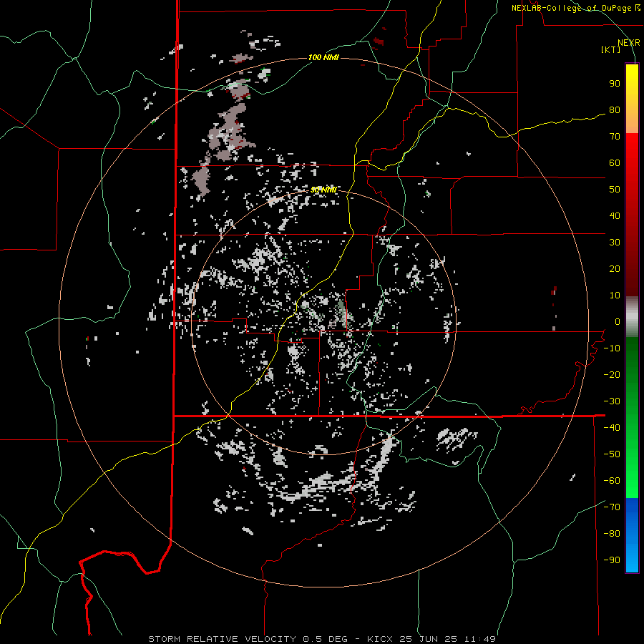Viewport: 644px width, 644px height.
Task: Pick the light blue bottom color segment
Action: pyautogui.click(x=632, y=559)
